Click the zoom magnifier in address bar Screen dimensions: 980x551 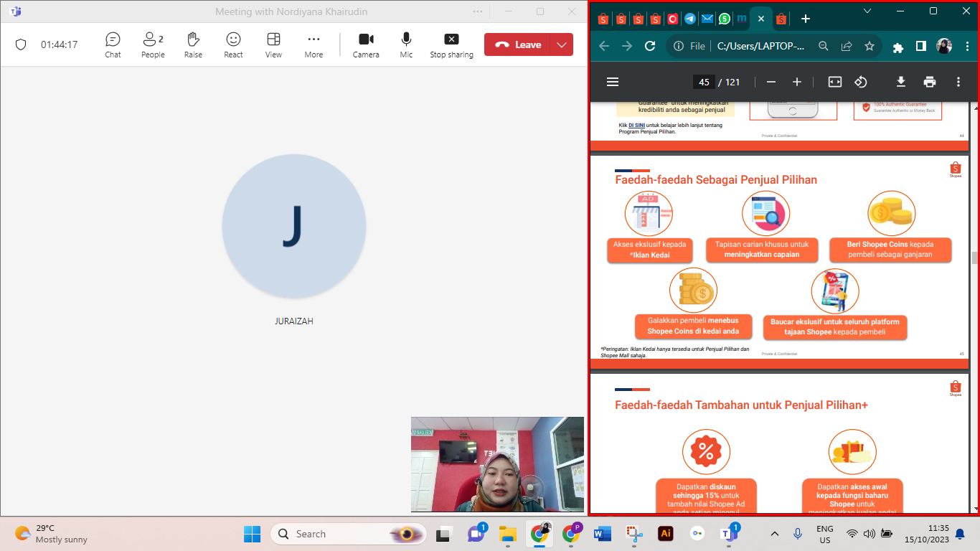tap(824, 46)
